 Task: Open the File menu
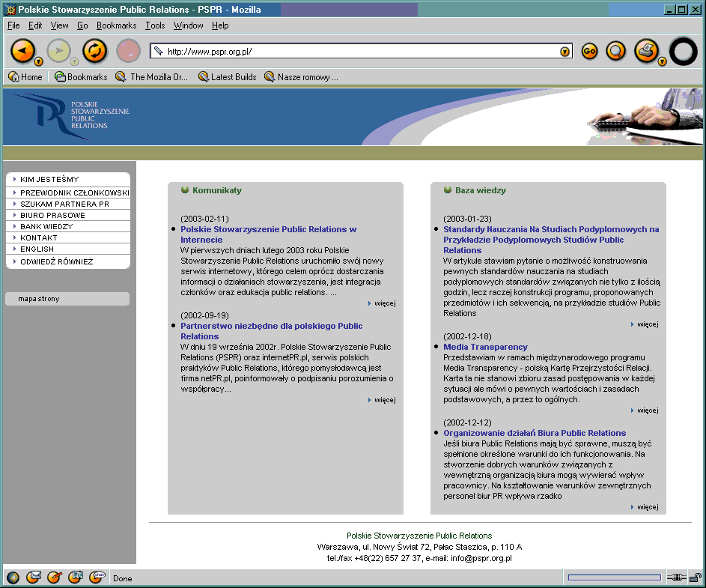tap(13, 25)
